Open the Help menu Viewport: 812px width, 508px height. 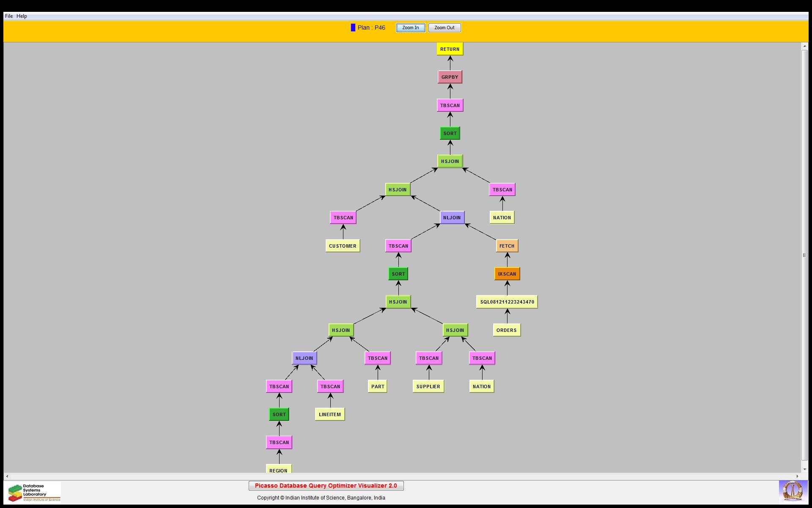pyautogui.click(x=22, y=16)
